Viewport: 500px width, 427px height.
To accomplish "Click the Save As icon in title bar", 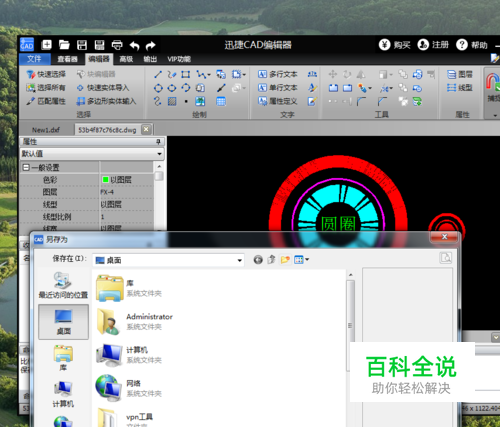I will click(99, 45).
